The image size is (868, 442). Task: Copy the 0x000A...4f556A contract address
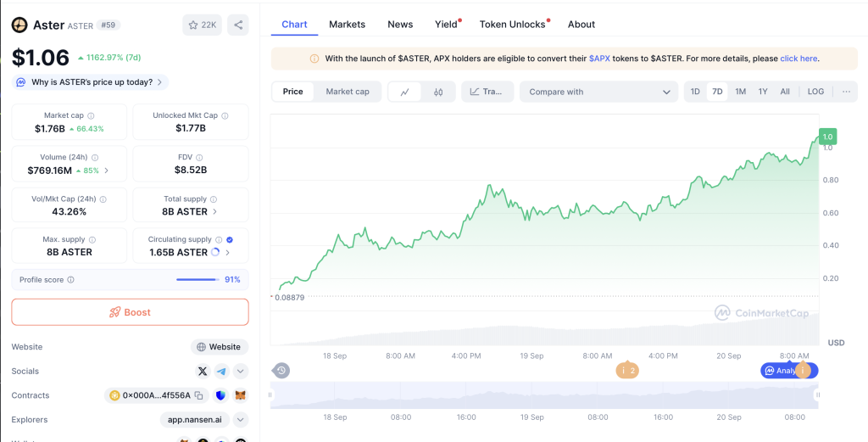(x=198, y=395)
